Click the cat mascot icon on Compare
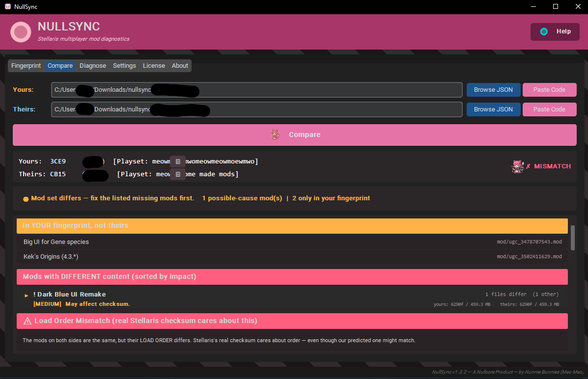 pyautogui.click(x=275, y=135)
